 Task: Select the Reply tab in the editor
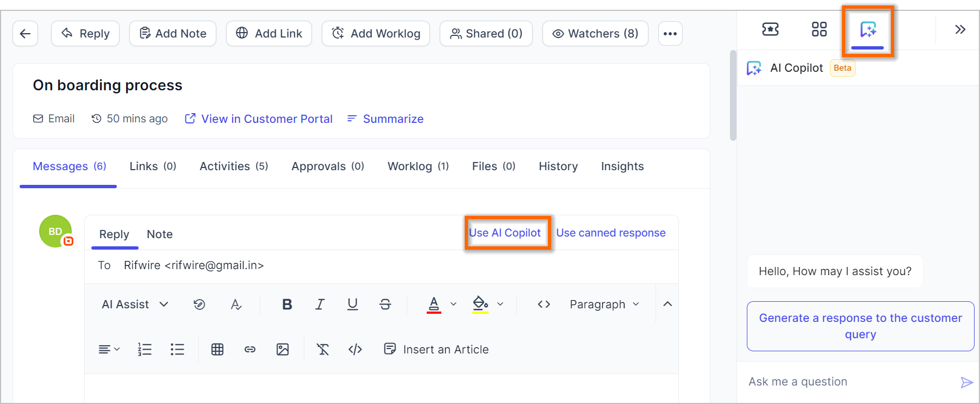tap(114, 234)
